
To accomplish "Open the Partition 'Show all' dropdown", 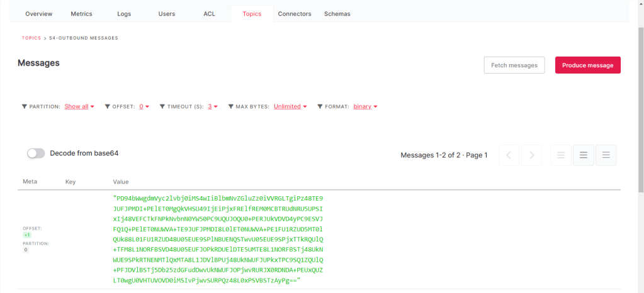I will pos(79,107).
